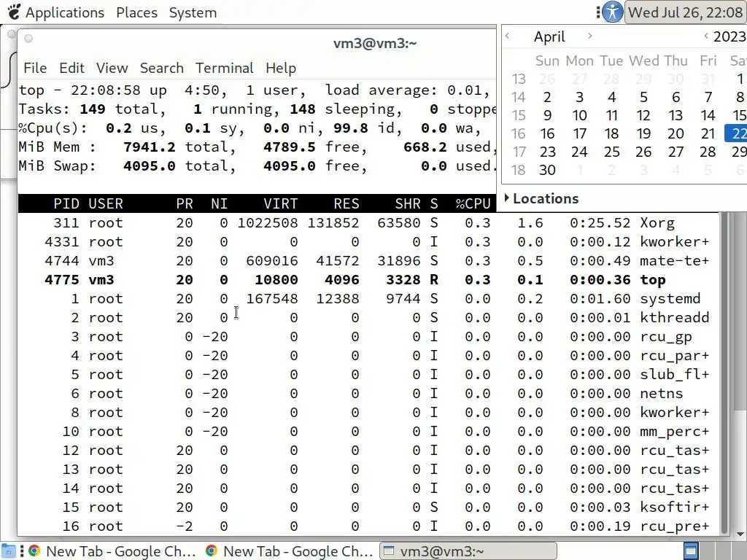Viewport: 747px width, 560px height.
Task: Click the accessibility icon in top panel
Action: (613, 12)
